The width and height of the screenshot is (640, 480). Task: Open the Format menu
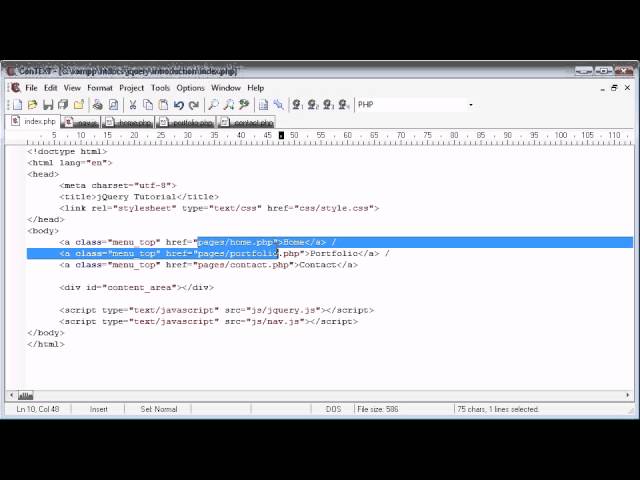(100, 88)
